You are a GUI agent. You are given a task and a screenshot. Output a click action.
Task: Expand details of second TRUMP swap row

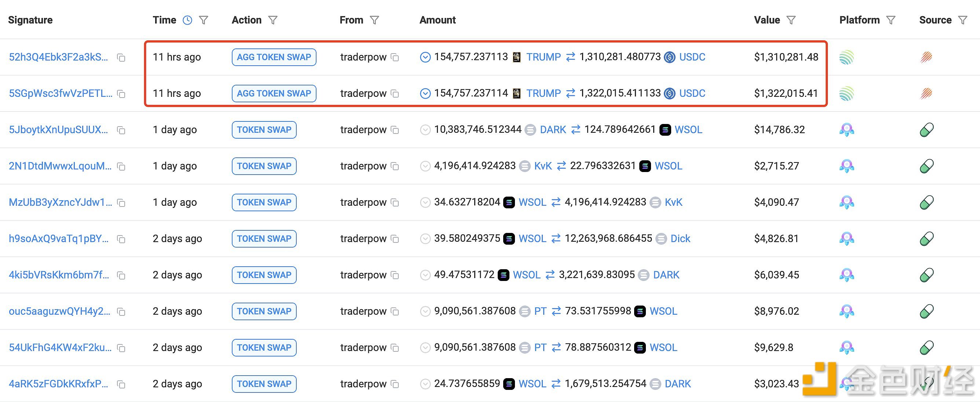425,93
